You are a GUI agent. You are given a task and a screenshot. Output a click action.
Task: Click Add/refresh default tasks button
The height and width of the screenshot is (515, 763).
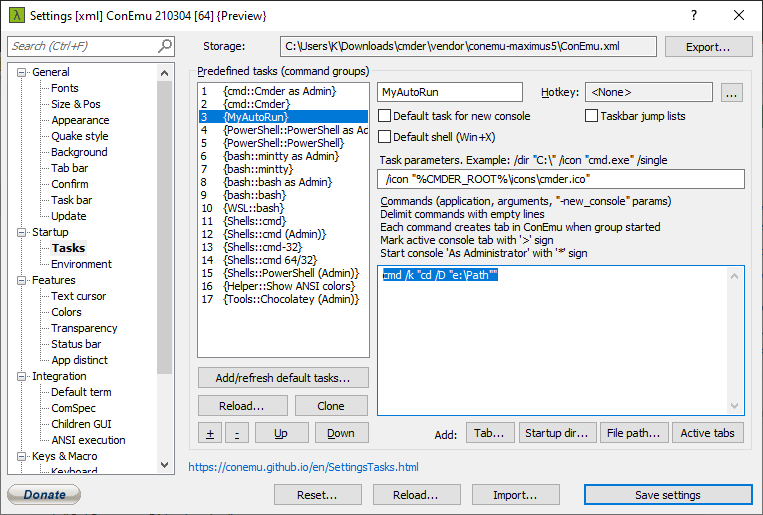283,378
